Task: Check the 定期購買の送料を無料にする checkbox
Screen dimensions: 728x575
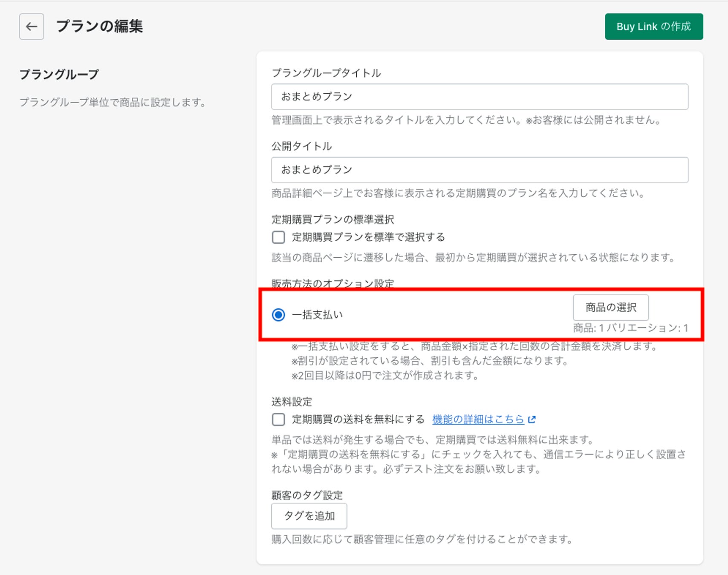Action: coord(278,420)
